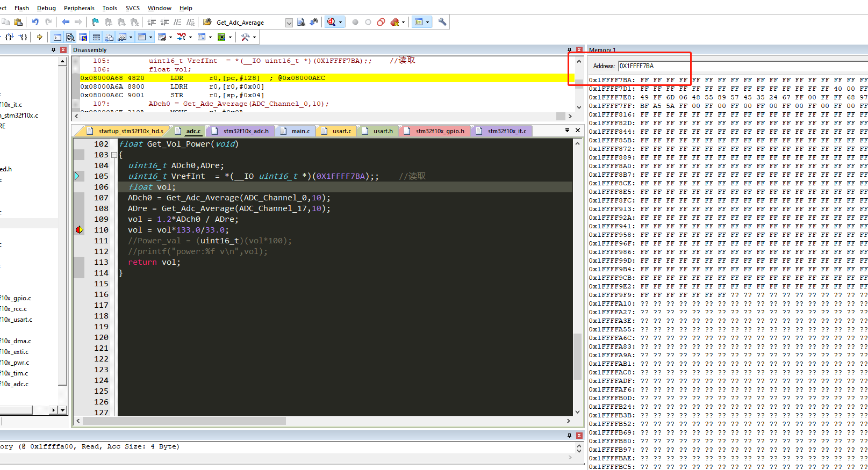This screenshot has width=868, height=470.
Task: Toggle bookmark with the flag icon
Action: click(x=95, y=22)
